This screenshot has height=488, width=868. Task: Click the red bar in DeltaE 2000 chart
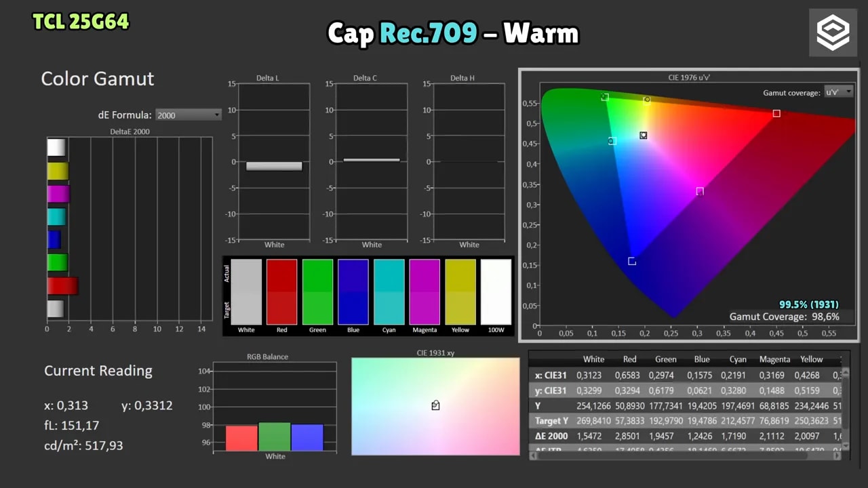(62, 286)
